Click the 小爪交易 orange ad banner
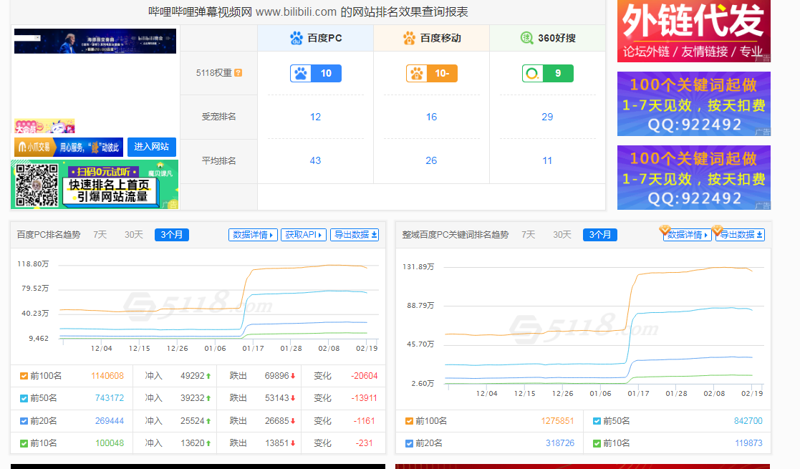800x469 pixels. (68, 147)
